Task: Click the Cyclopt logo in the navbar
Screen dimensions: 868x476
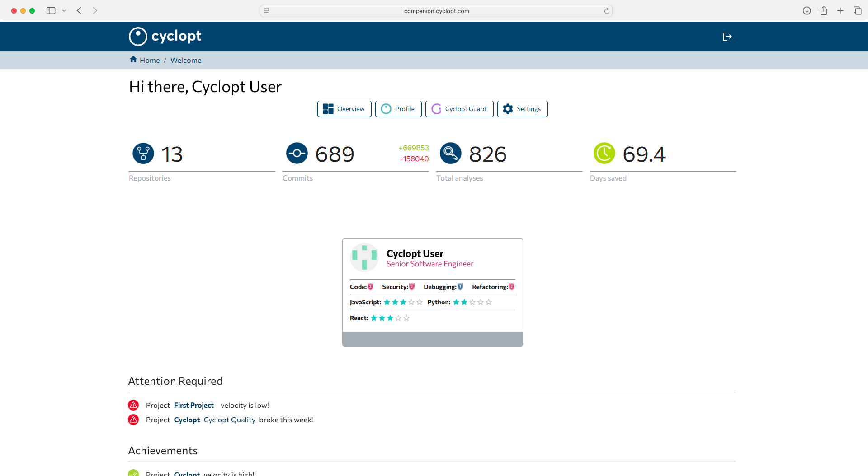Action: [165, 36]
